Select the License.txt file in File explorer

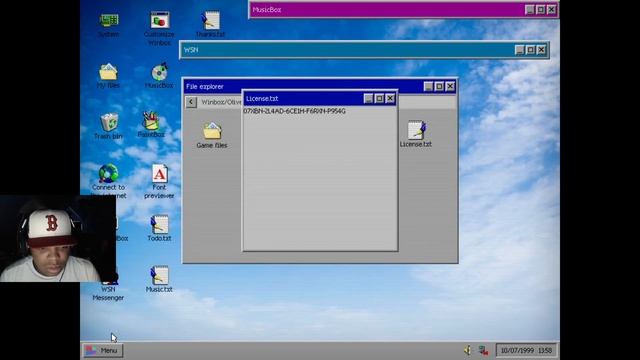tap(416, 134)
